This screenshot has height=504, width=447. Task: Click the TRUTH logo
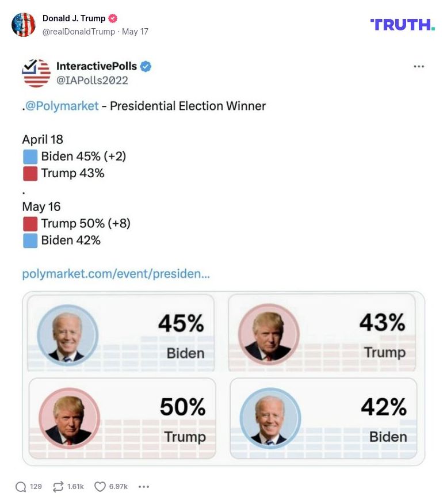click(x=401, y=25)
